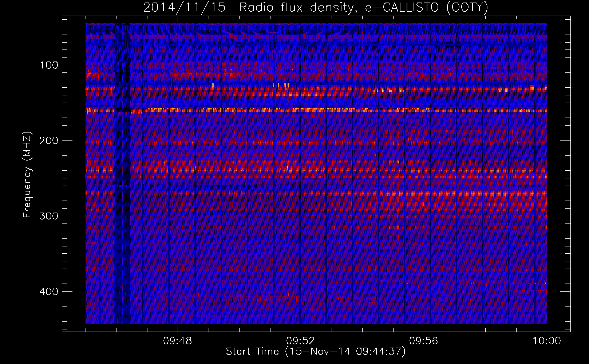Click the '10:00' time tick label
This screenshot has width=589, height=364.
tap(546, 341)
